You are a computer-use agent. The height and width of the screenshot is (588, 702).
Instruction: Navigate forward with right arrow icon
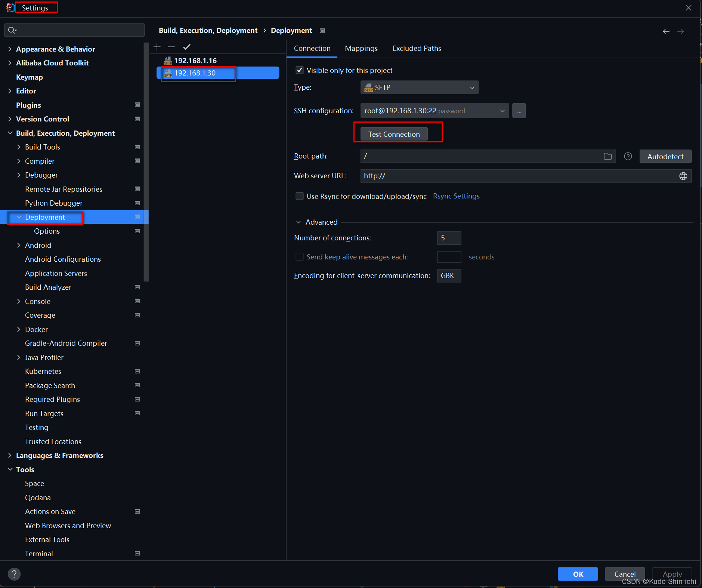[681, 31]
